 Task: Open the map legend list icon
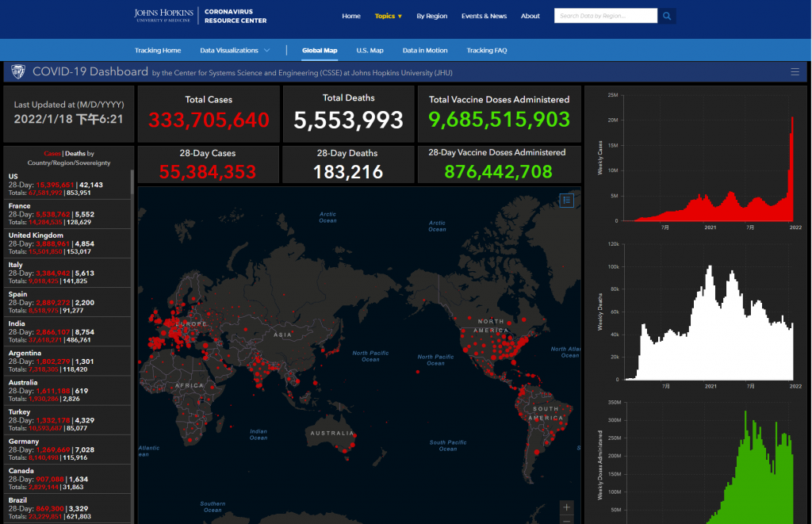(566, 201)
